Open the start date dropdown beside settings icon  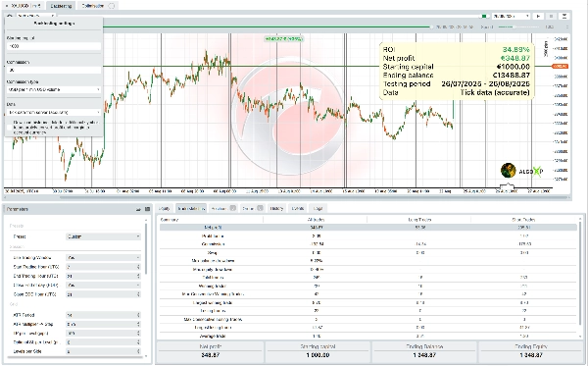tap(35, 16)
